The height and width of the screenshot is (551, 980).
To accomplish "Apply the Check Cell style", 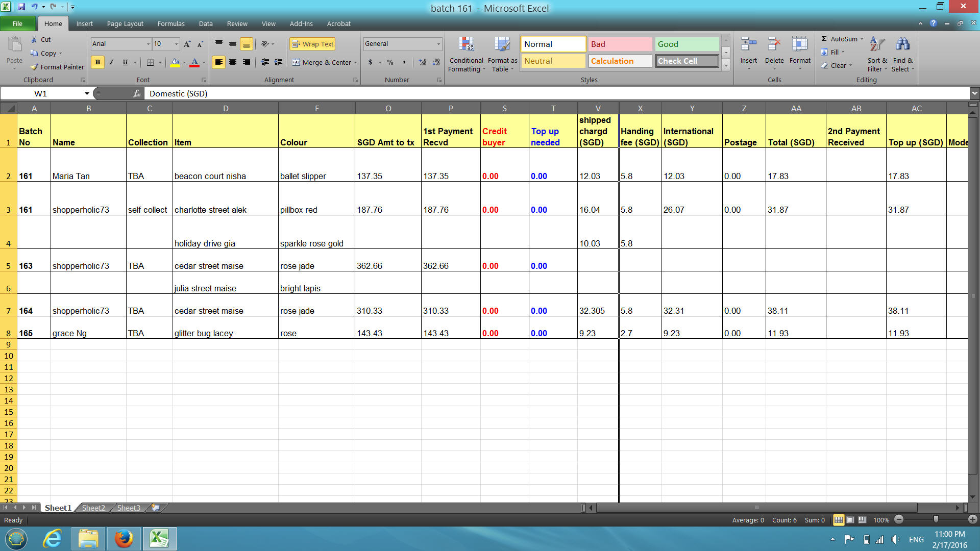I will pos(687,61).
